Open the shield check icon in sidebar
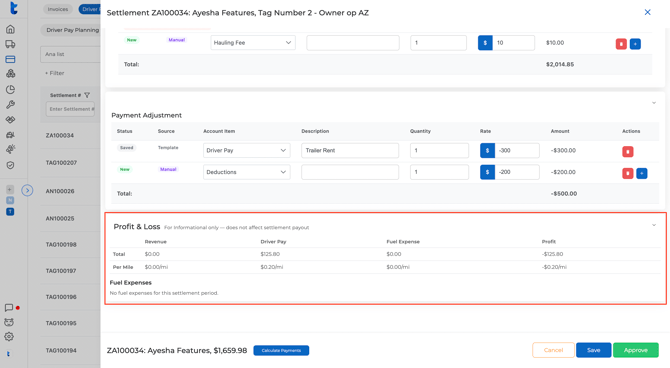This screenshot has height=368, width=670. click(x=10, y=165)
